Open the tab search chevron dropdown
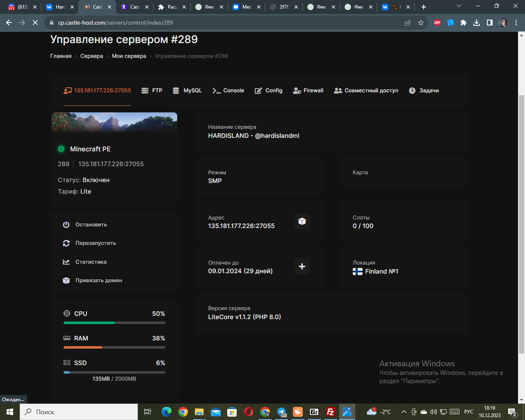525x420 pixels. tap(459, 6)
